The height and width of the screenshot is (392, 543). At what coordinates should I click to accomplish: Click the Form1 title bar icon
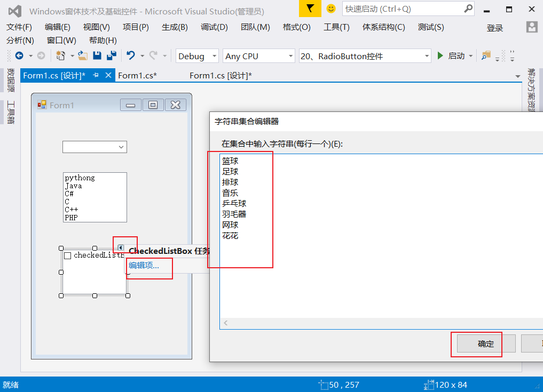click(x=42, y=105)
